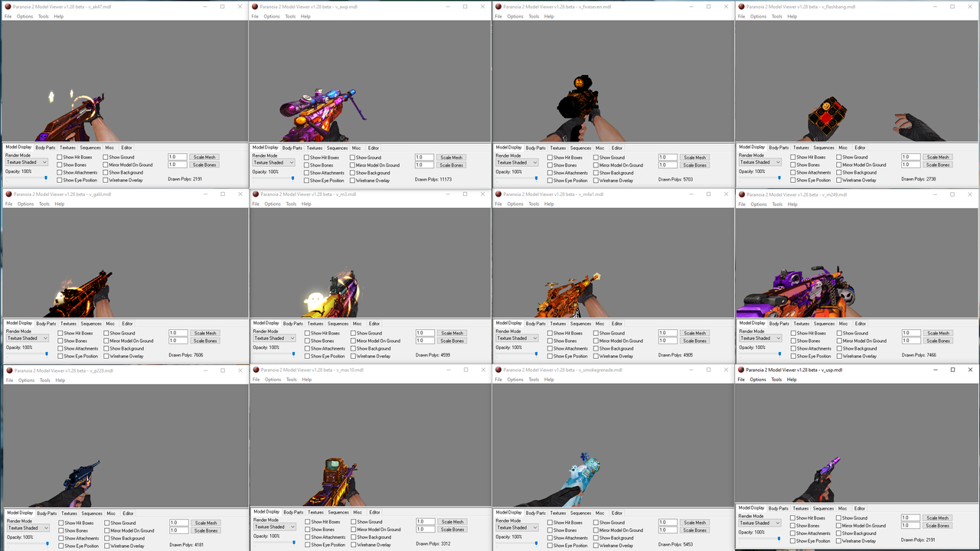Open the Render Mode dropdown in the v_m3 window
The height and width of the screenshot is (551, 980).
coord(275,338)
